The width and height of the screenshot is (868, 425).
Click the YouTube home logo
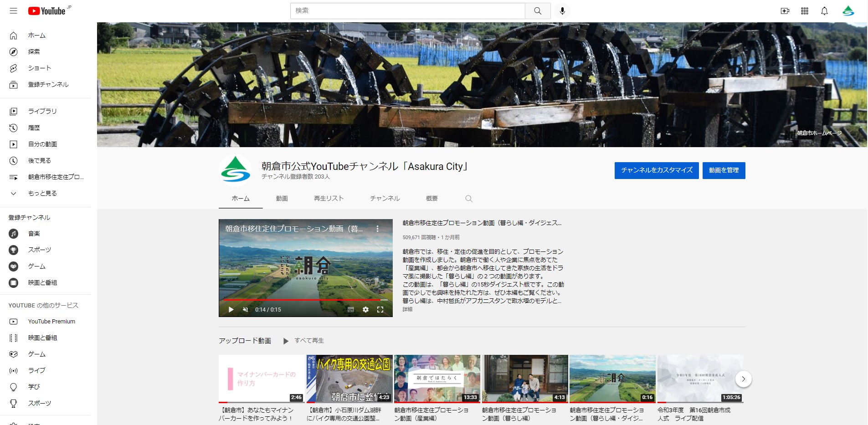coord(46,11)
